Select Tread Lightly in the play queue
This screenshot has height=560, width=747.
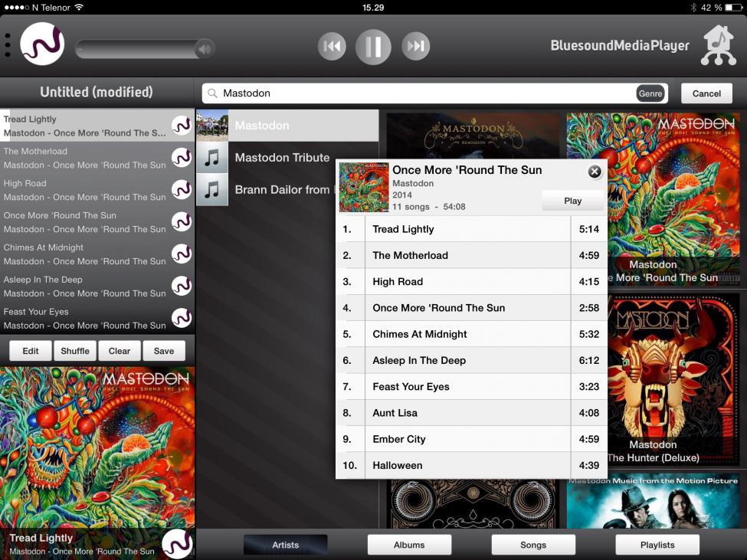pos(97,126)
